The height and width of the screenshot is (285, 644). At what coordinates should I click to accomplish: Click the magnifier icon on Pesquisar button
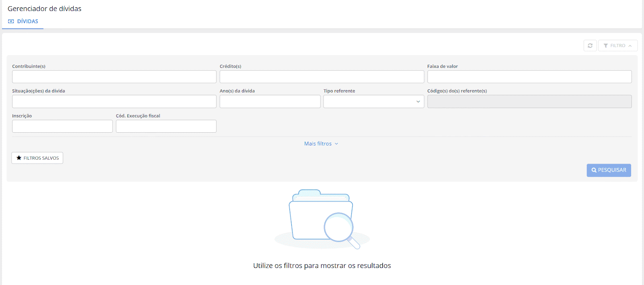pyautogui.click(x=594, y=170)
